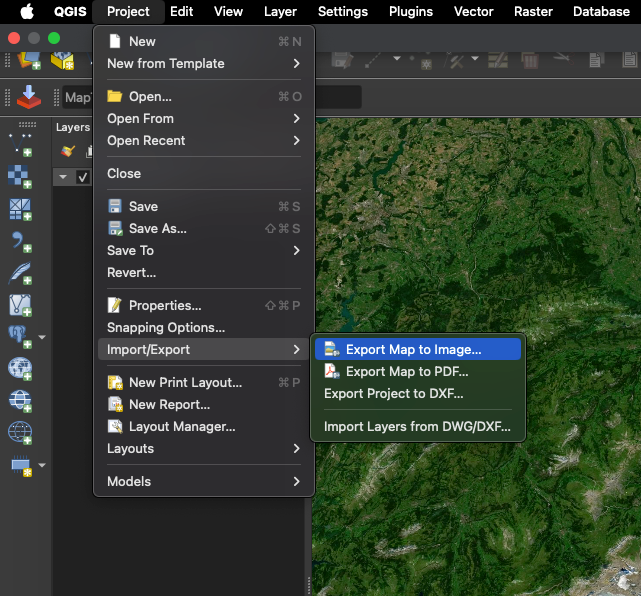This screenshot has height=596, width=641.
Task: Select Export Project to DXF
Action: [x=418, y=394]
